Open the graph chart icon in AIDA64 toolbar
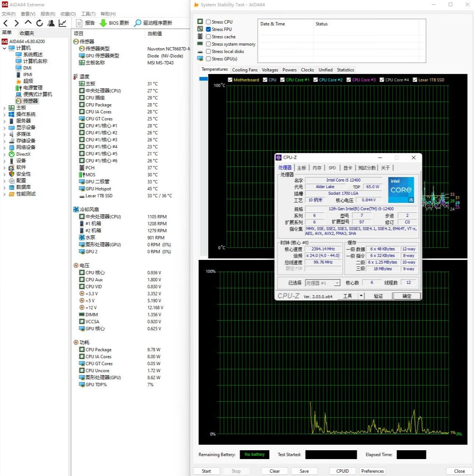The image size is (474, 476). point(63,23)
